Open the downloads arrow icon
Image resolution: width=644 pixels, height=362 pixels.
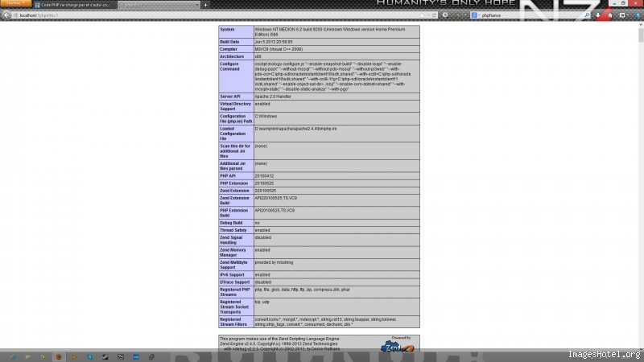598,15
